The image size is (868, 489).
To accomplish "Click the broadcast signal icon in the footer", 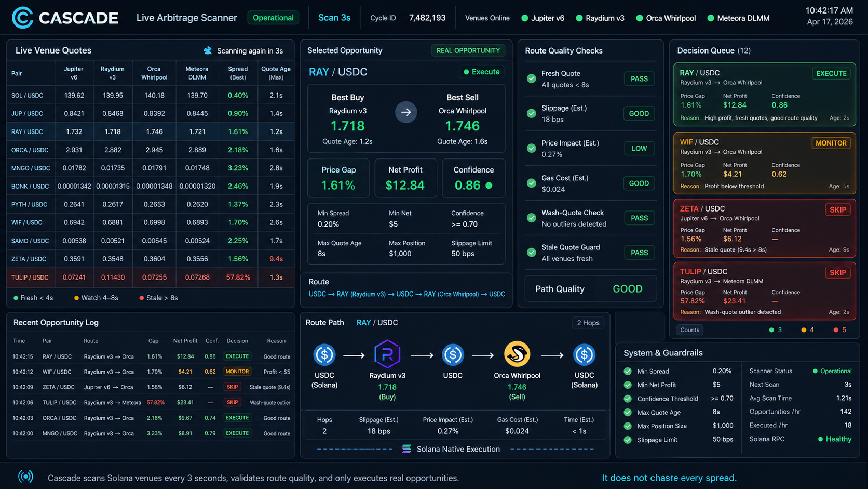I will pyautogui.click(x=25, y=477).
